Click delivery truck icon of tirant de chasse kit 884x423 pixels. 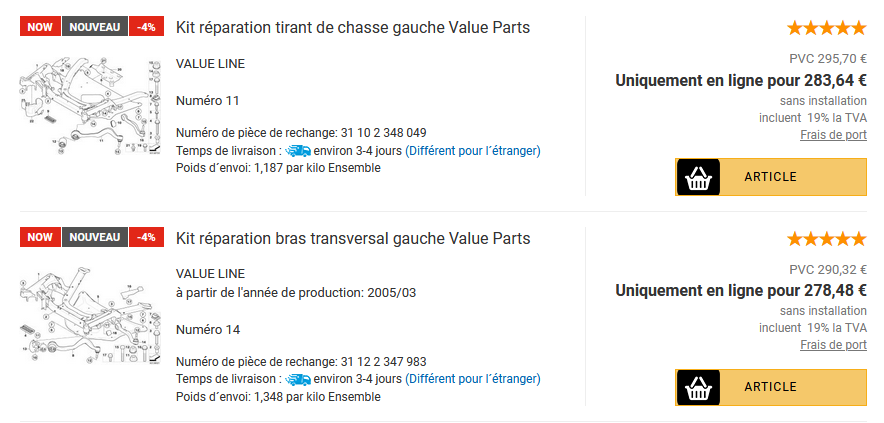(x=298, y=151)
